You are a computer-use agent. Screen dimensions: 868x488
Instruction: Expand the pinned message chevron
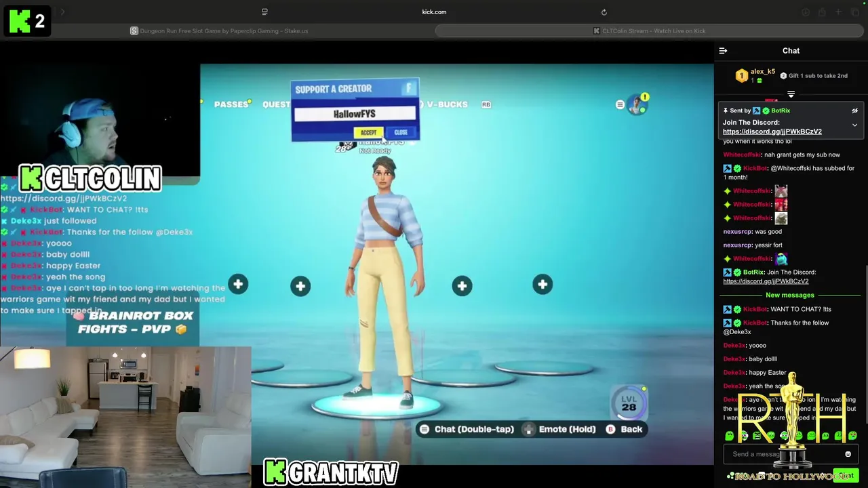[x=854, y=125]
